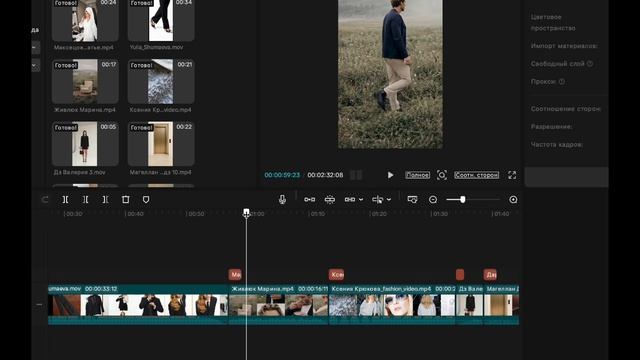
Task: Zoom out the timeline with minus icon
Action: (x=433, y=200)
